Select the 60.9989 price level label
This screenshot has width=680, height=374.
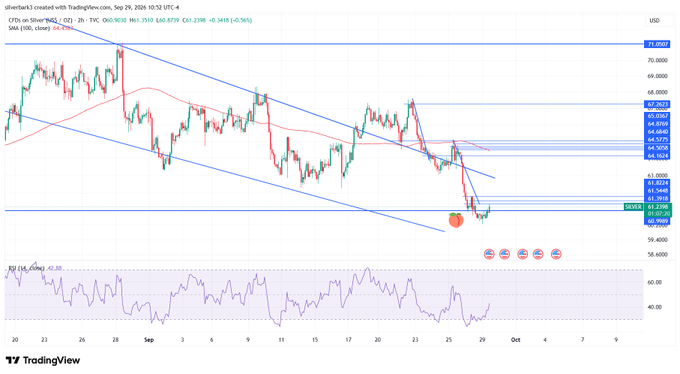(x=657, y=221)
